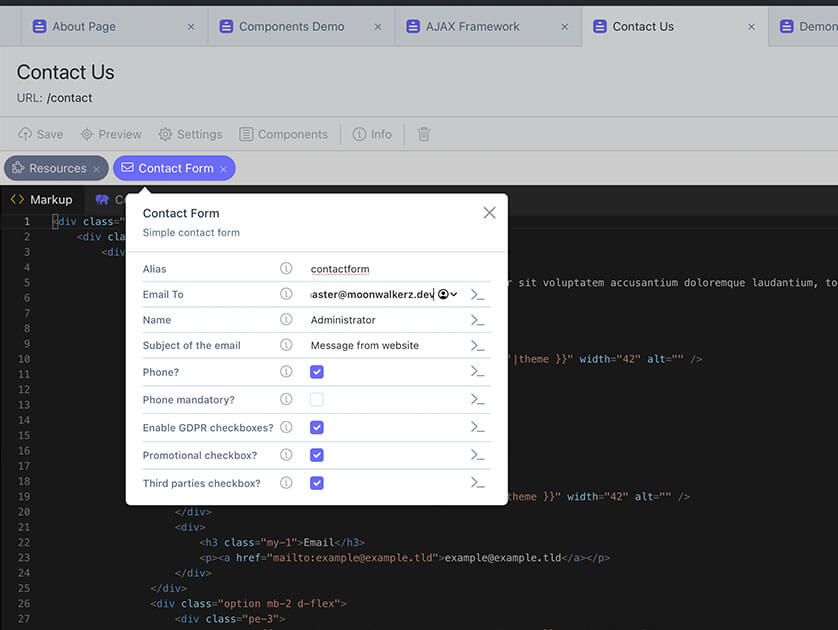
Task: Switch to the Components Demo tab
Action: pyautogui.click(x=301, y=26)
